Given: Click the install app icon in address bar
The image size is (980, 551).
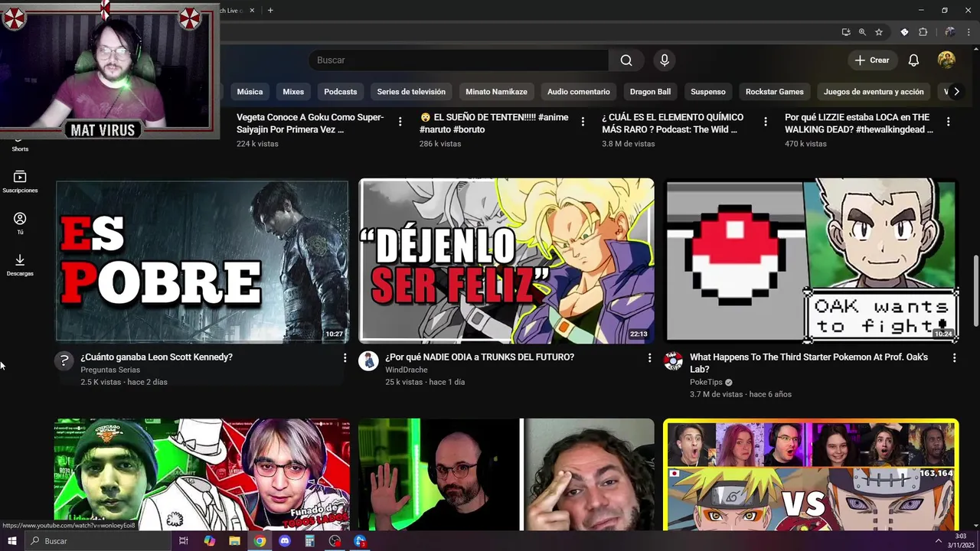Looking at the screenshot, I should pos(845,32).
